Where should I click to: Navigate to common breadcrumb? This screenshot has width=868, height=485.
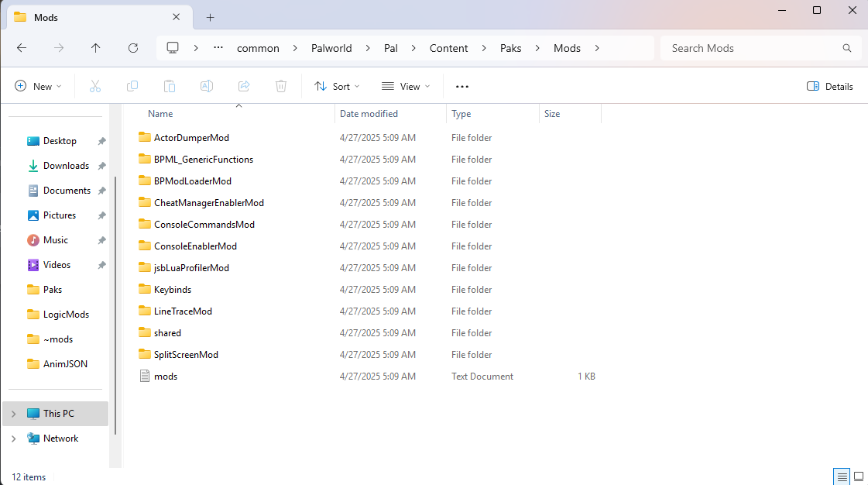(x=258, y=48)
